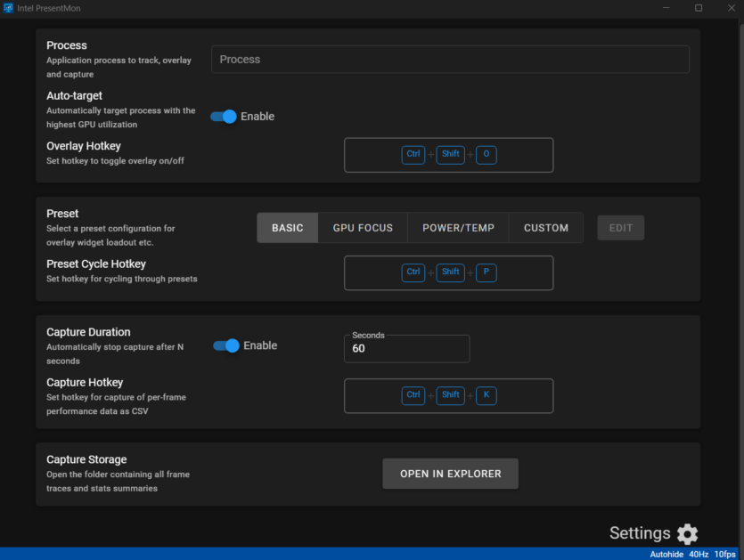Click the Capture Storage heading
744x560 pixels.
click(86, 459)
